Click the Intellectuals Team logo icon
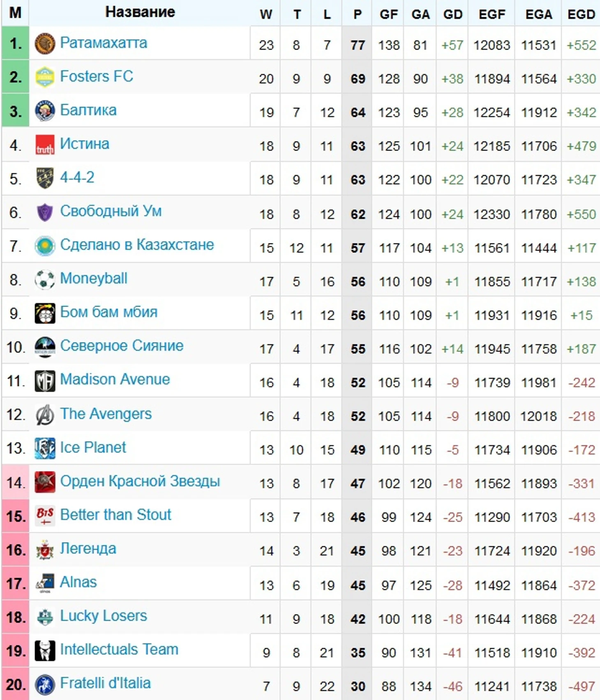600x700 pixels. point(45,650)
